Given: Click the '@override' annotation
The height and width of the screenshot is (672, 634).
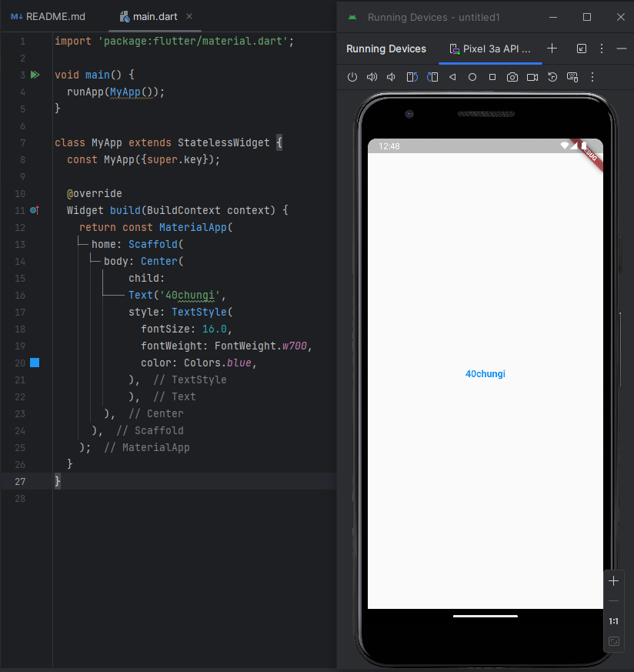Looking at the screenshot, I should click(x=94, y=194).
